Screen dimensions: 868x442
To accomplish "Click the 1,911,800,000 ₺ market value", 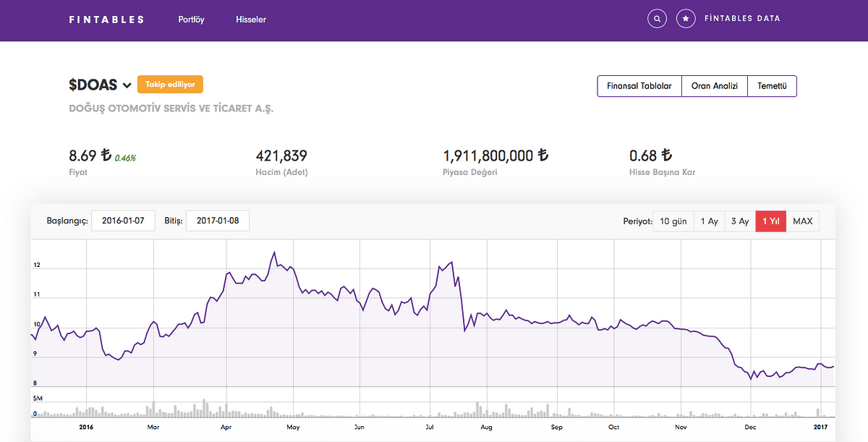I will [496, 156].
